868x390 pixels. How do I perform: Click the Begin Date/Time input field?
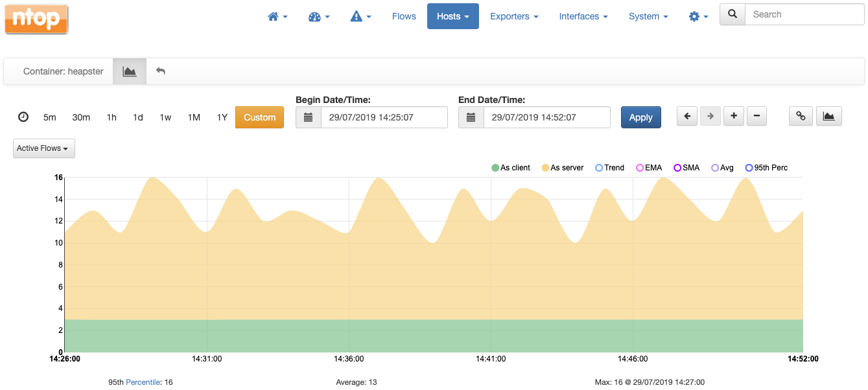(x=384, y=117)
